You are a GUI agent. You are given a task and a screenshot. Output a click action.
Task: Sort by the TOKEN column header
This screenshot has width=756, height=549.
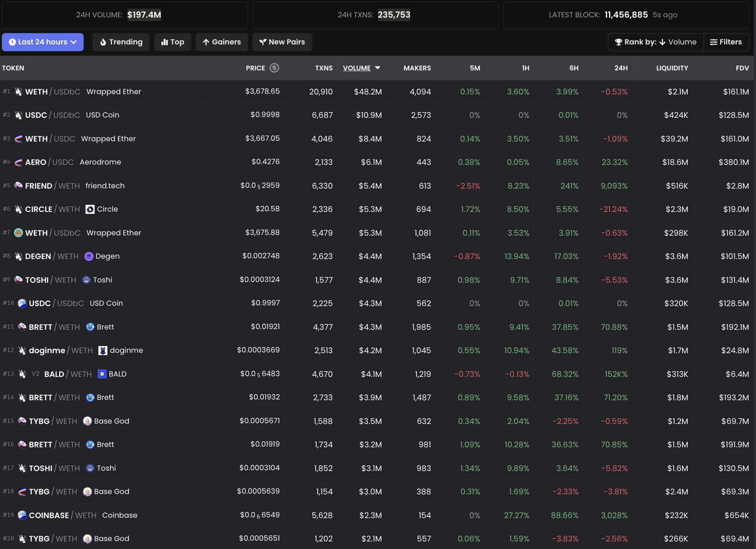click(x=13, y=68)
